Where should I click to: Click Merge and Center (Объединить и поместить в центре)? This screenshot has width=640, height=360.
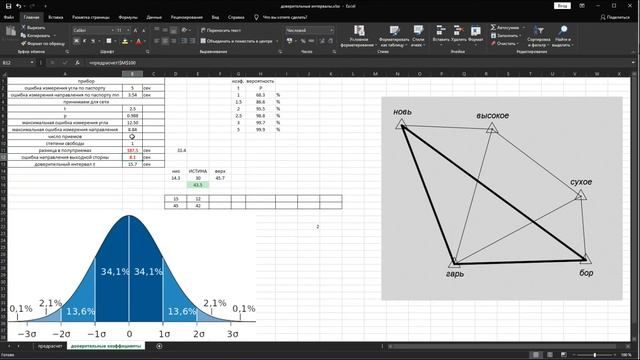click(237, 41)
